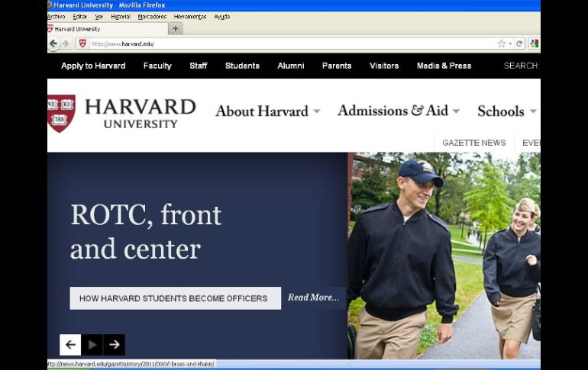Open a new tab with plus button
Viewport: 588px width, 370px height.
176,29
